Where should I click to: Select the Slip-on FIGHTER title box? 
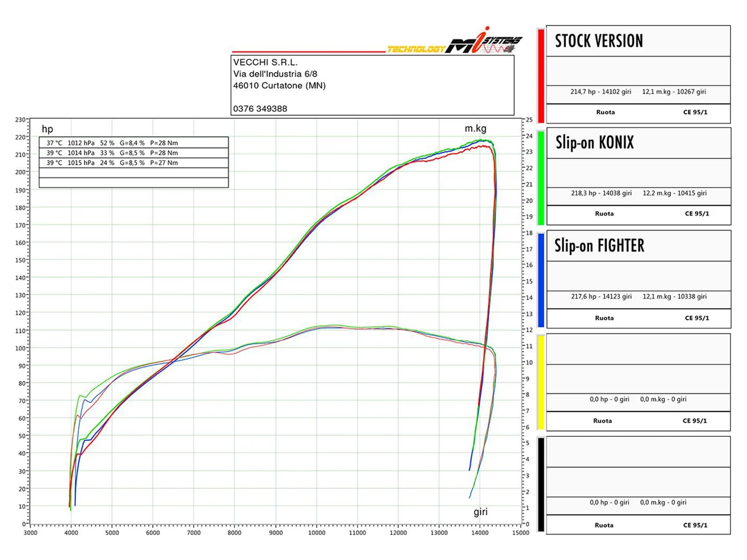pyautogui.click(x=638, y=246)
